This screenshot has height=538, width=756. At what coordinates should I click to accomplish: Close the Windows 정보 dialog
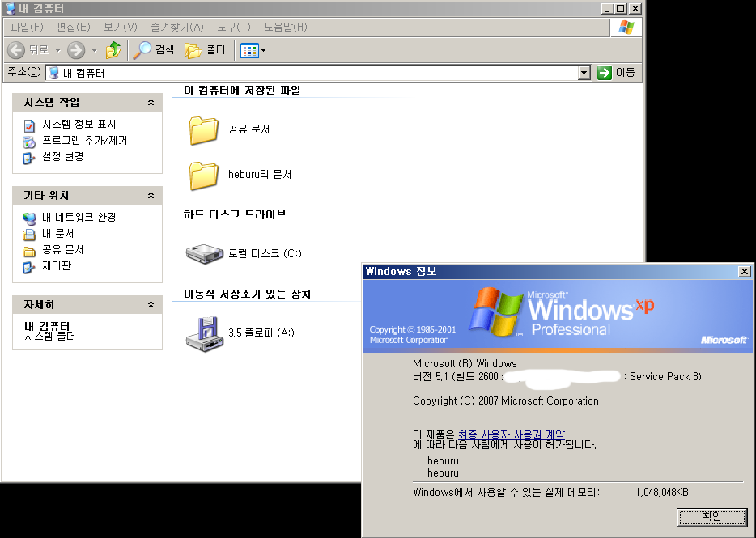pyautogui.click(x=745, y=271)
